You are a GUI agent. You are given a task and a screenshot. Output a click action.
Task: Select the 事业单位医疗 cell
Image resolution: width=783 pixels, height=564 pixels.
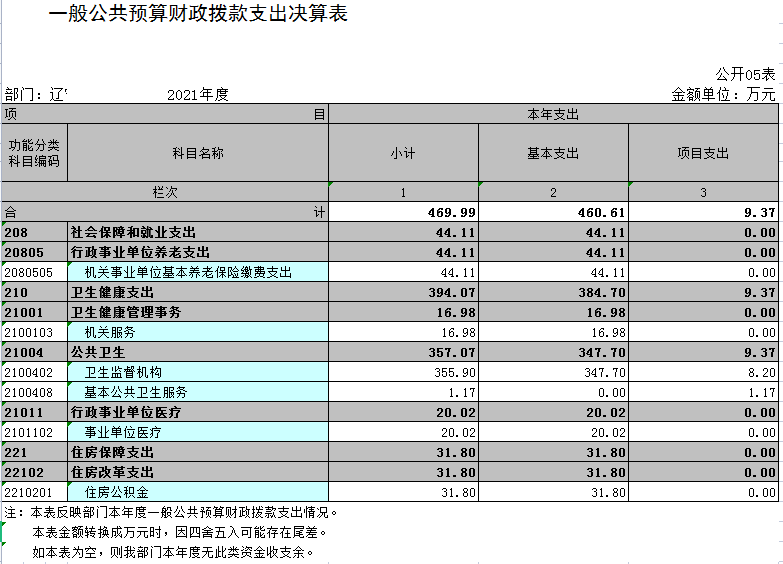tap(198, 432)
